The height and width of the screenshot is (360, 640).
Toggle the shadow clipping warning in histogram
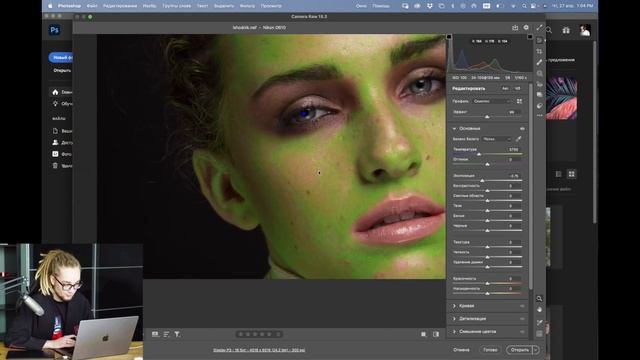(449, 37)
